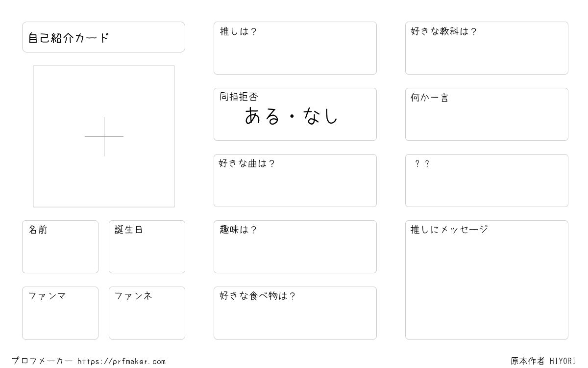Choose なし in 同担拒否 box
The width and height of the screenshot is (588, 368).
[x=321, y=116]
